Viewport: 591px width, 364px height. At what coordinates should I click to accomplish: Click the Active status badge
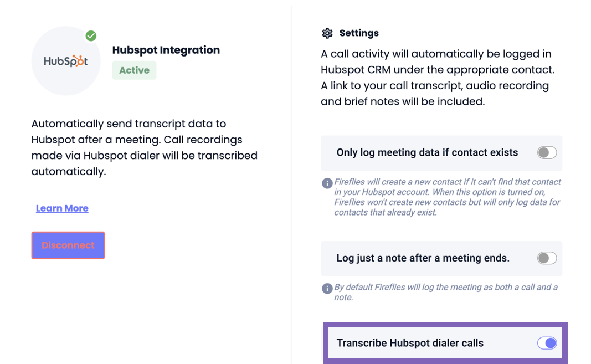pos(134,70)
